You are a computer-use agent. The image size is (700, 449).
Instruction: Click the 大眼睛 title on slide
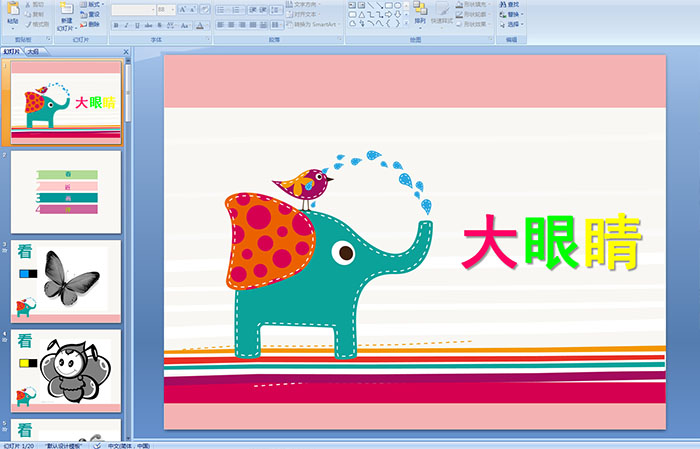(552, 242)
